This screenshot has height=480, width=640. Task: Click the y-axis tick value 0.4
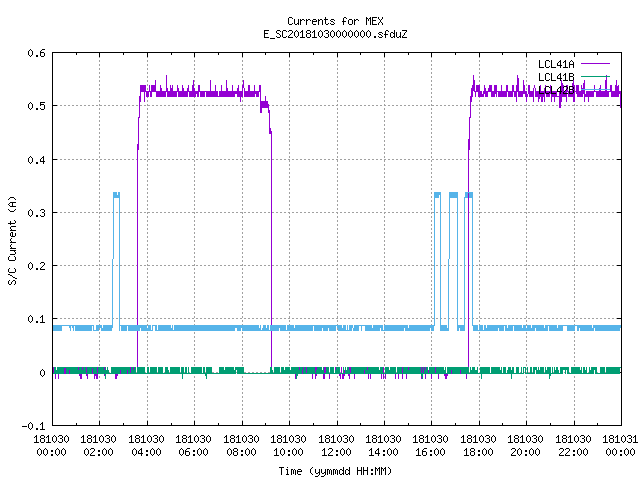tap(36, 160)
